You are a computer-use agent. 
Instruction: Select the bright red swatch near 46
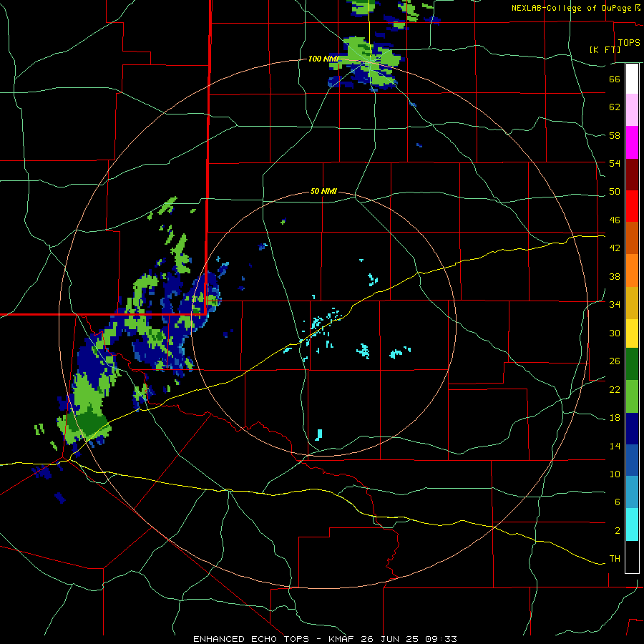point(632,206)
